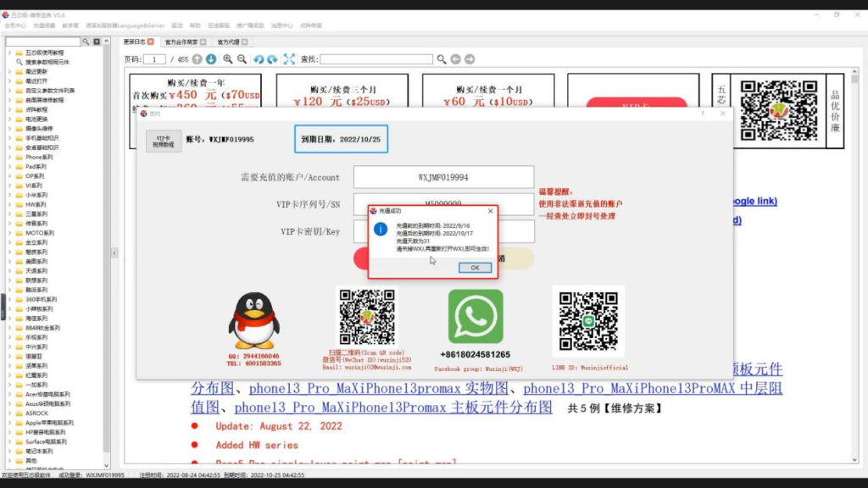Switch to the 更新日志 tab
This screenshot has width=868, height=488.
134,42
